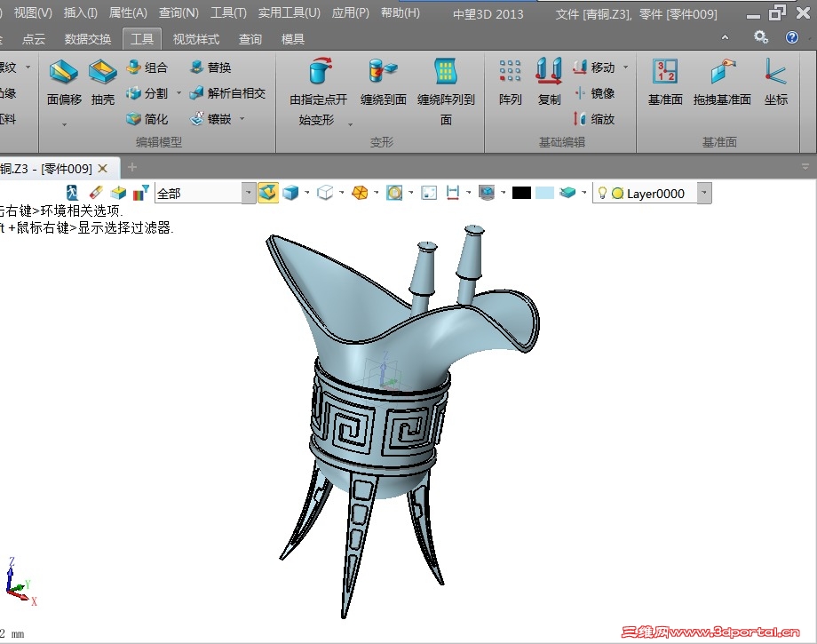Click the yellow-topped block icon
This screenshot has width=817, height=644.
tap(118, 193)
